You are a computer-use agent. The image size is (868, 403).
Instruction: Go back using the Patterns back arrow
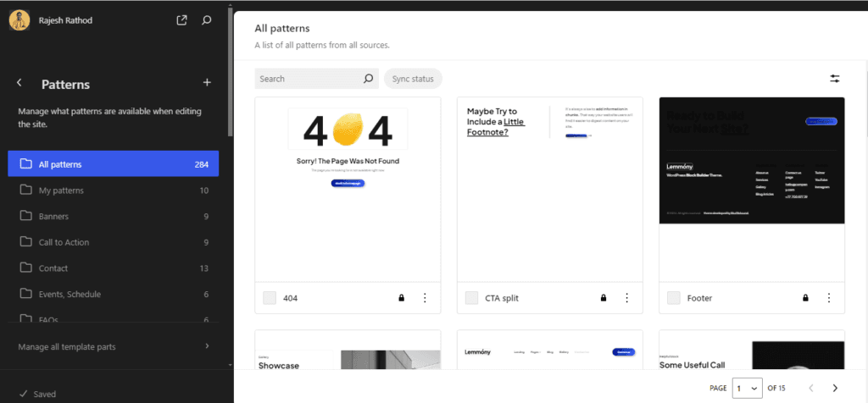19,83
